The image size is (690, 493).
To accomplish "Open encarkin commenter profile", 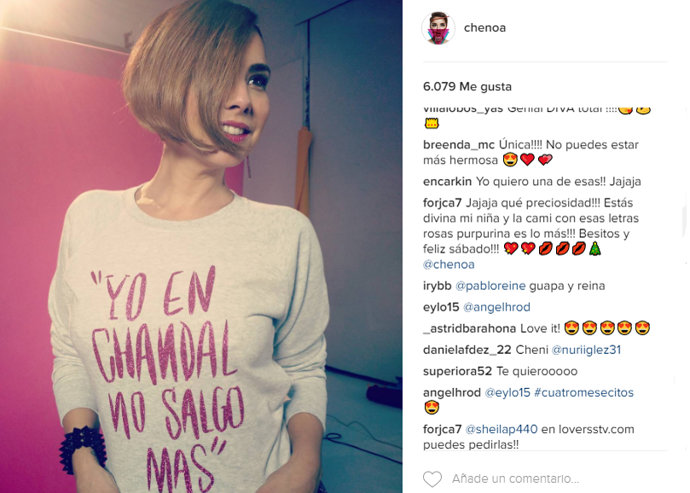I will (x=447, y=181).
